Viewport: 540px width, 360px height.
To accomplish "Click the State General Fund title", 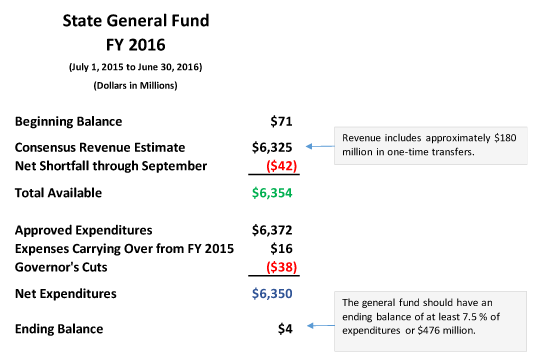I will click(x=136, y=21).
